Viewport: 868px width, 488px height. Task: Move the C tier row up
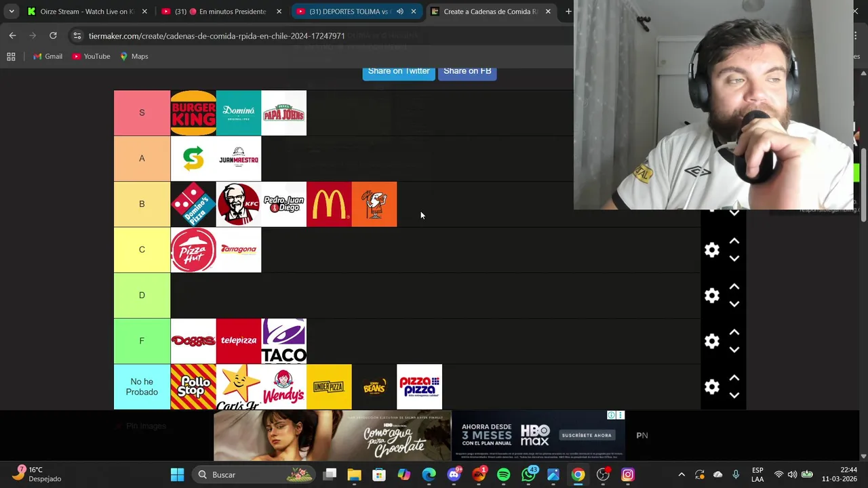[734, 241]
